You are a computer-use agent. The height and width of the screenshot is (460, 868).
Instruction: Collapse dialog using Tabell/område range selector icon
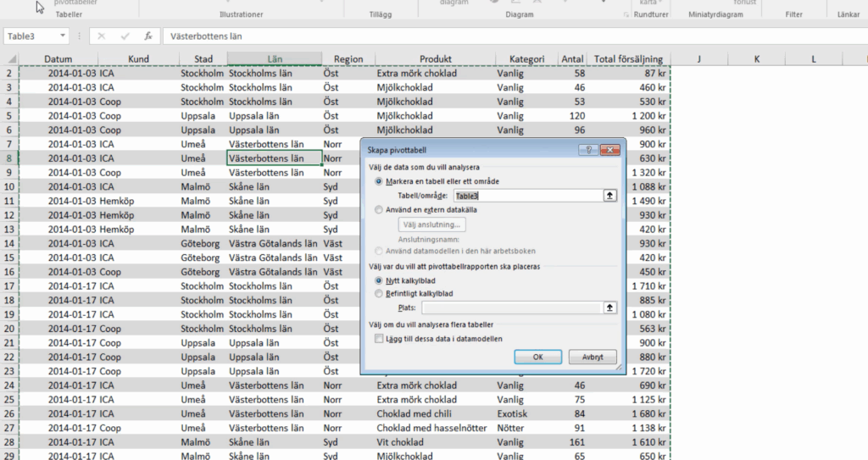[609, 196]
